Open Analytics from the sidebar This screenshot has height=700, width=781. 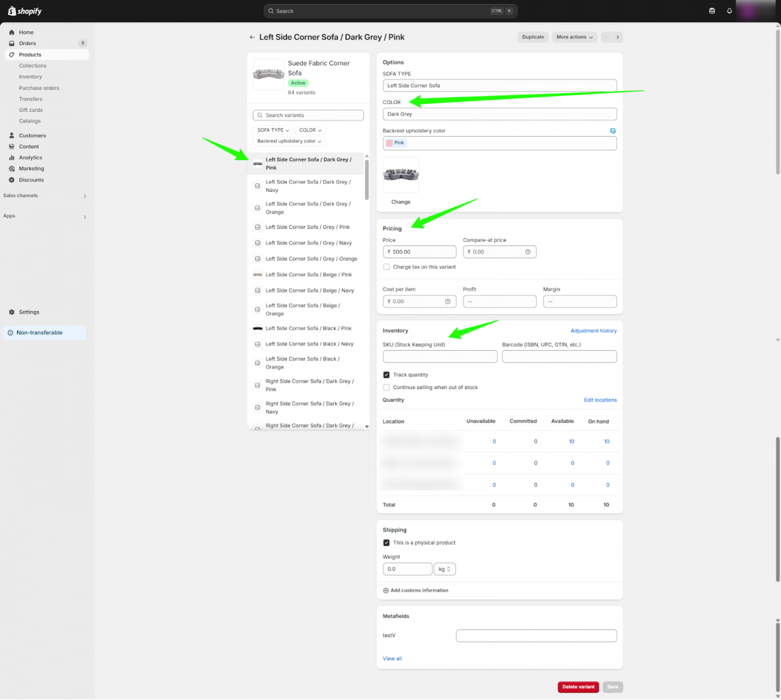pyautogui.click(x=29, y=157)
